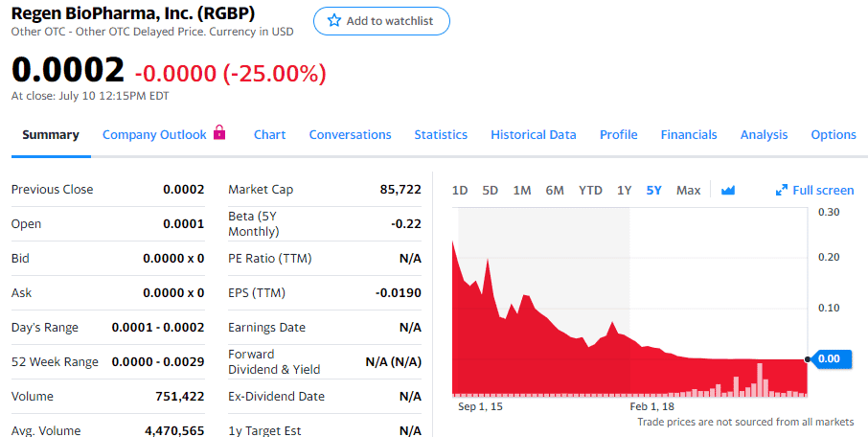This screenshot has height=437, width=868.
Task: Click the Ex-Dividend Date label
Action: pyautogui.click(x=276, y=396)
